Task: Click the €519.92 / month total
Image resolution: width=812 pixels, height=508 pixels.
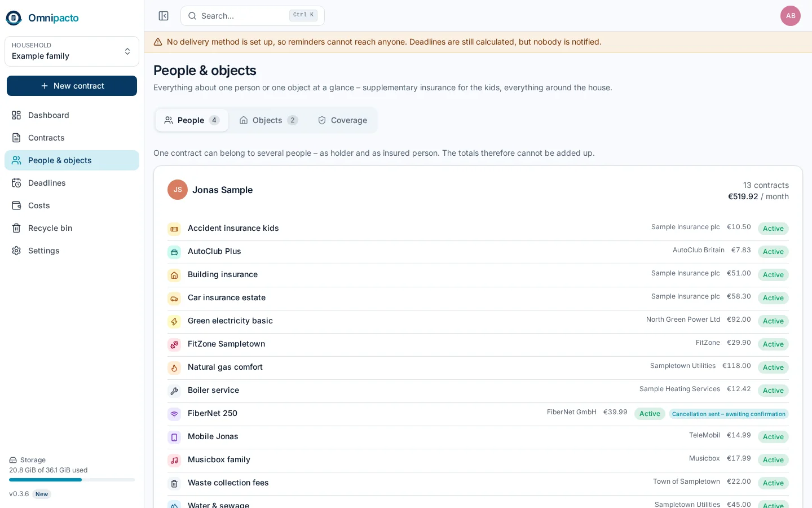Action: [x=758, y=196]
